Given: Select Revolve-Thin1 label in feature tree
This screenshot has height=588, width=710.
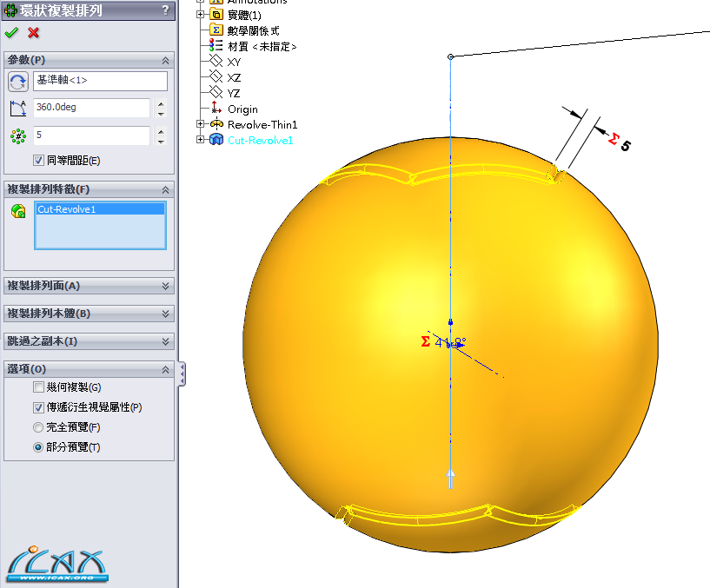Looking at the screenshot, I should coord(262,124).
